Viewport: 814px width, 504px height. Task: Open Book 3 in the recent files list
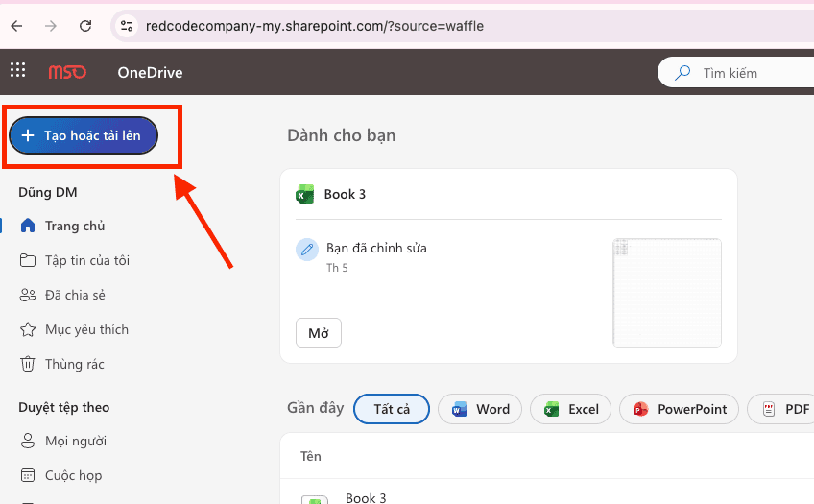tap(366, 498)
